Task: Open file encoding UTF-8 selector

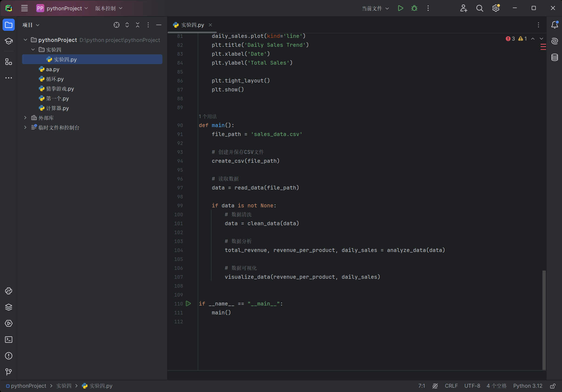Action: point(472,386)
